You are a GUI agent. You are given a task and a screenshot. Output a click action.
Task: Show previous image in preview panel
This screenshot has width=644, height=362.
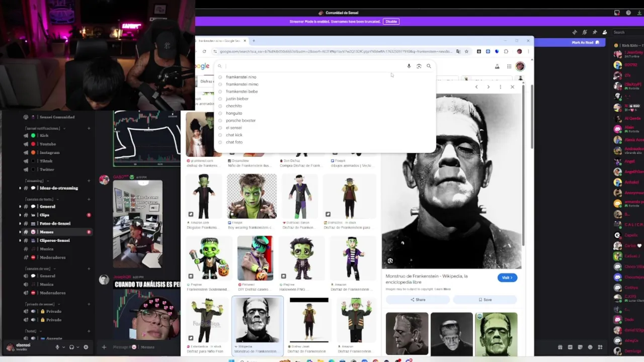coord(476,87)
